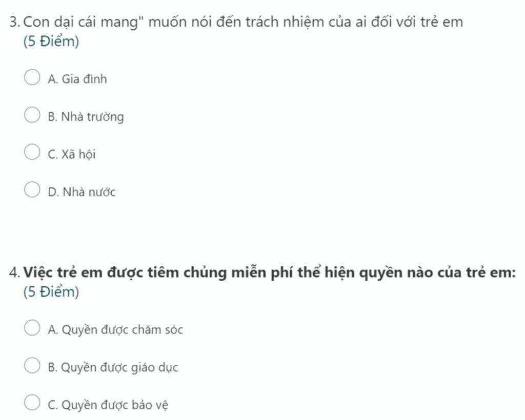Select the radio button for "A. Gia đình"

pyautogui.click(x=32, y=78)
